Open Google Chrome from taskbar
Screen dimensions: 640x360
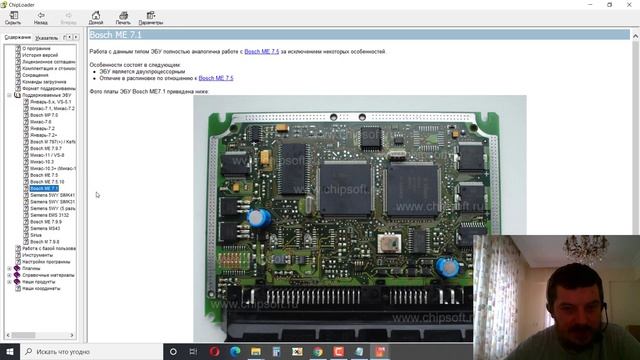[318, 351]
